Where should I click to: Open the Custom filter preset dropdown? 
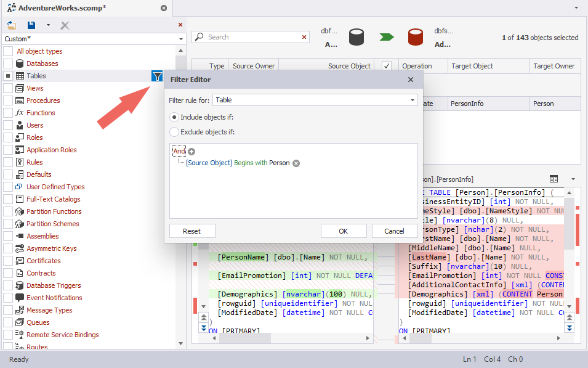pyautogui.click(x=181, y=39)
